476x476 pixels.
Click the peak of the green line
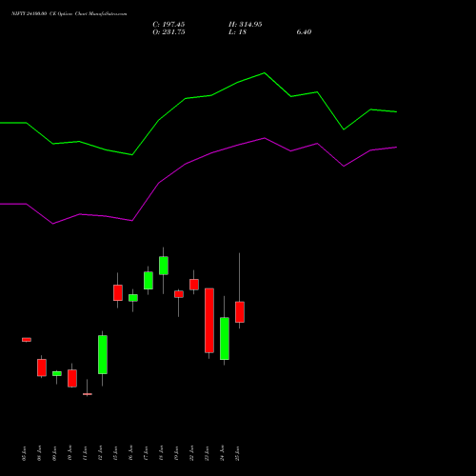265,73
